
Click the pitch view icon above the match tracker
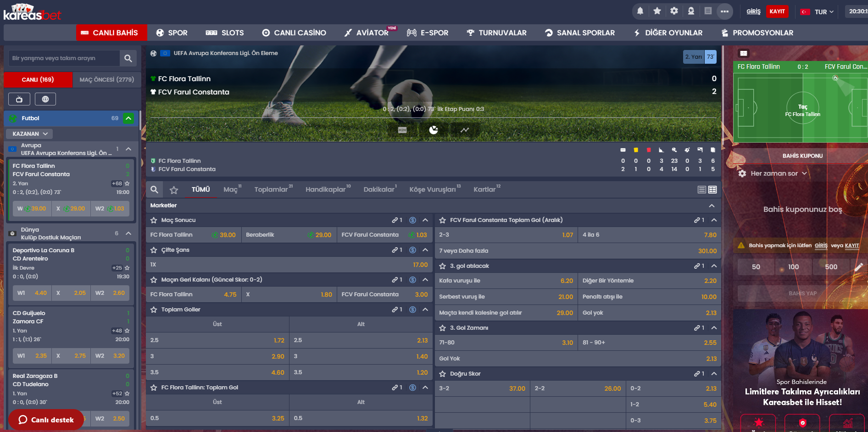(744, 53)
